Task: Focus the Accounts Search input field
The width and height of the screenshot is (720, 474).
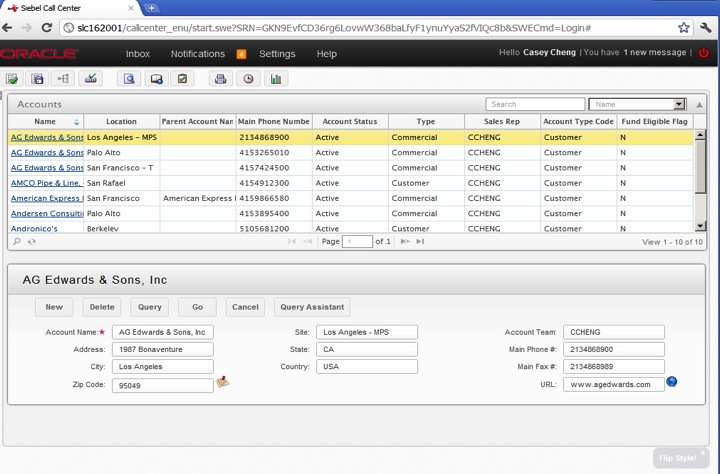Action: 535,104
